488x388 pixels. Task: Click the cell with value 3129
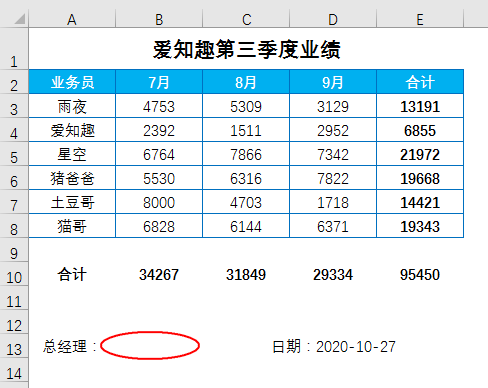coord(333,106)
